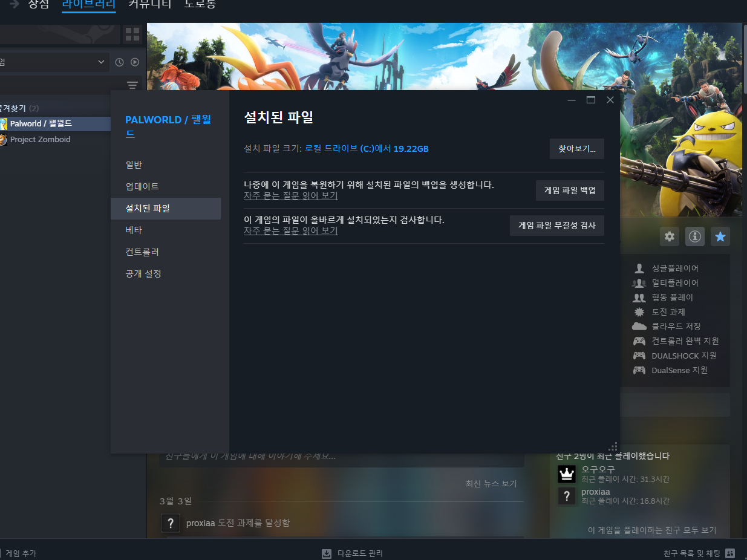Click the 게임 파일 백업 button
This screenshot has height=560, width=747.
point(570,190)
